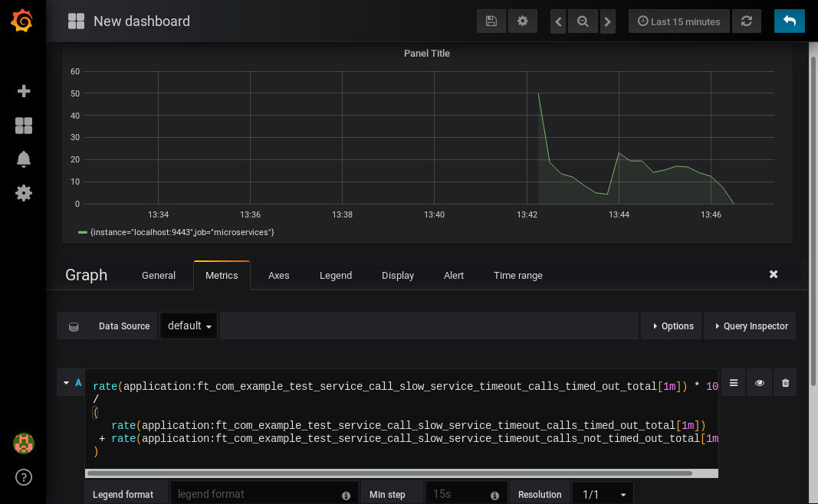Zoom out the time range
818x504 pixels.
(583, 21)
